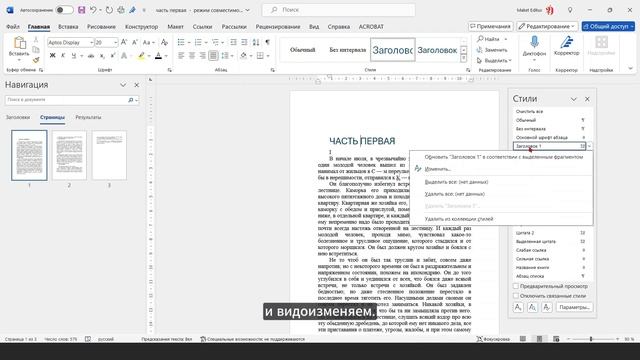The height and width of the screenshot is (360, 640).
Task: Expand the font color dropdown arrow
Action: click(166, 56)
